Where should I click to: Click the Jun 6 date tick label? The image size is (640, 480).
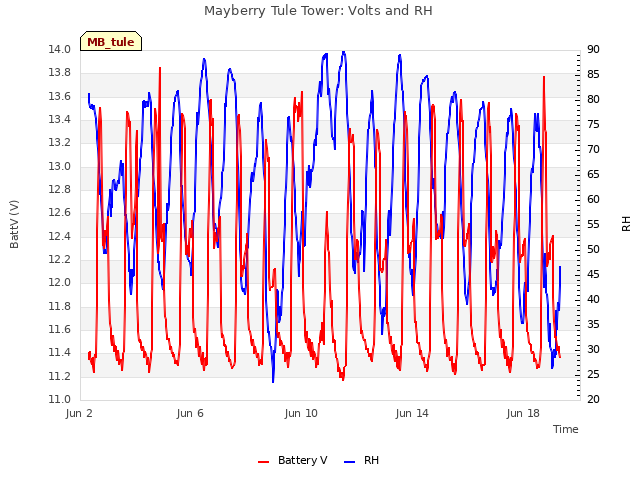click(190, 413)
